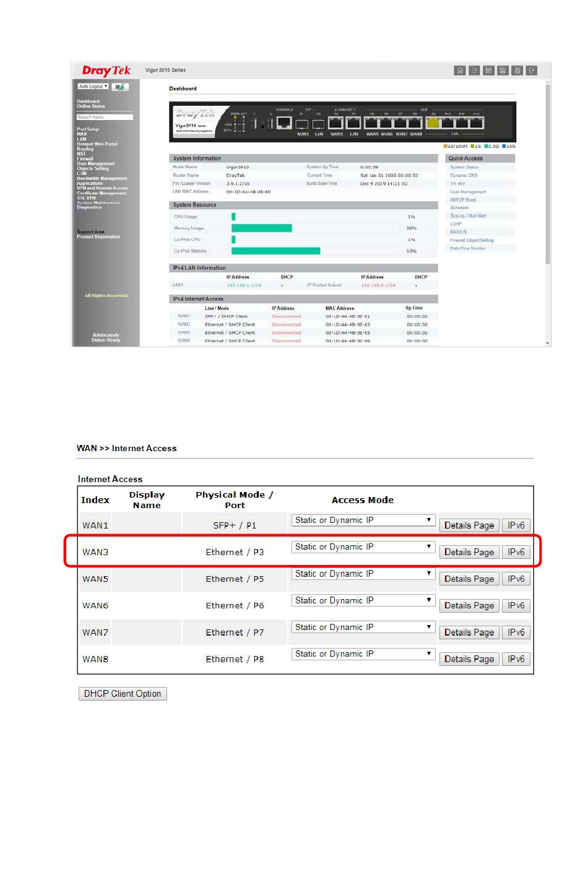Click Details Page button for WAN8

(x=469, y=659)
